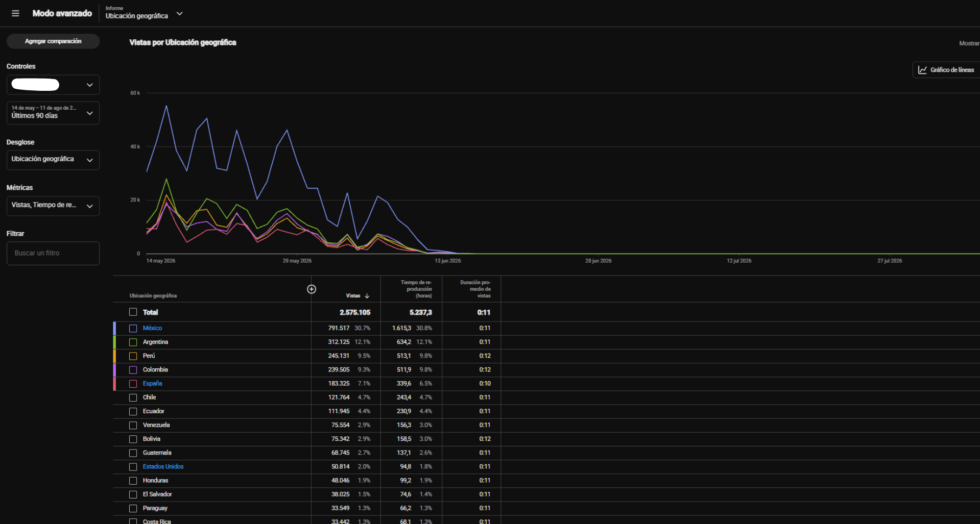The image size is (980, 524).
Task: Click the Tiempo de reproducción column header
Action: (416, 289)
